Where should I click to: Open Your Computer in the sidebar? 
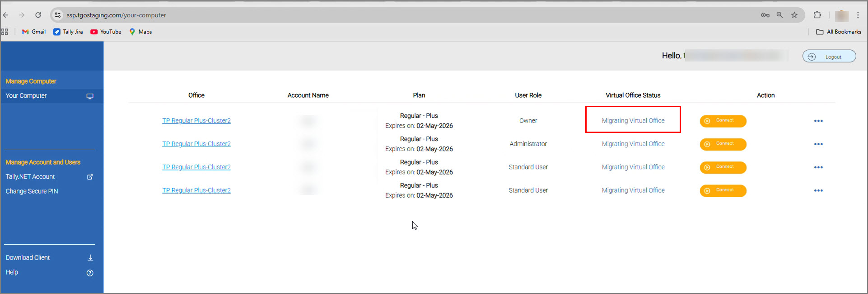click(x=26, y=96)
